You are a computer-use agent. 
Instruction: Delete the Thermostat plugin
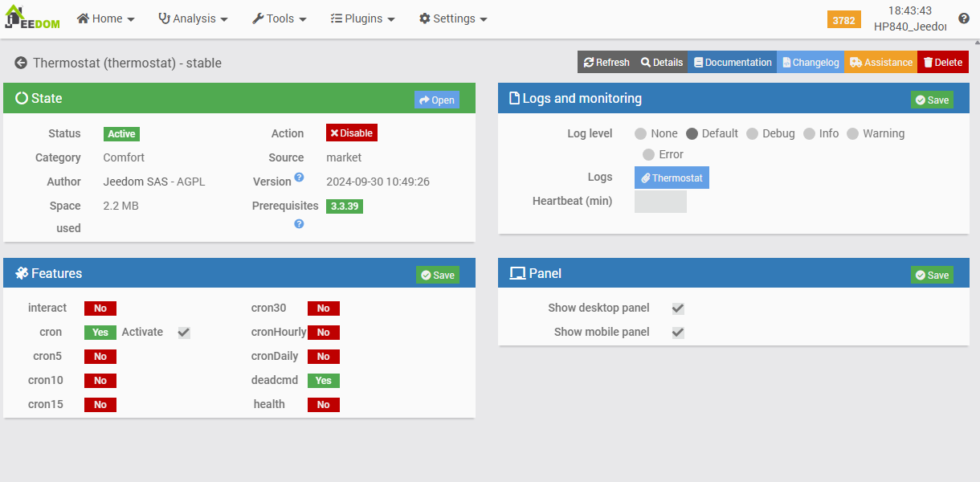click(943, 63)
